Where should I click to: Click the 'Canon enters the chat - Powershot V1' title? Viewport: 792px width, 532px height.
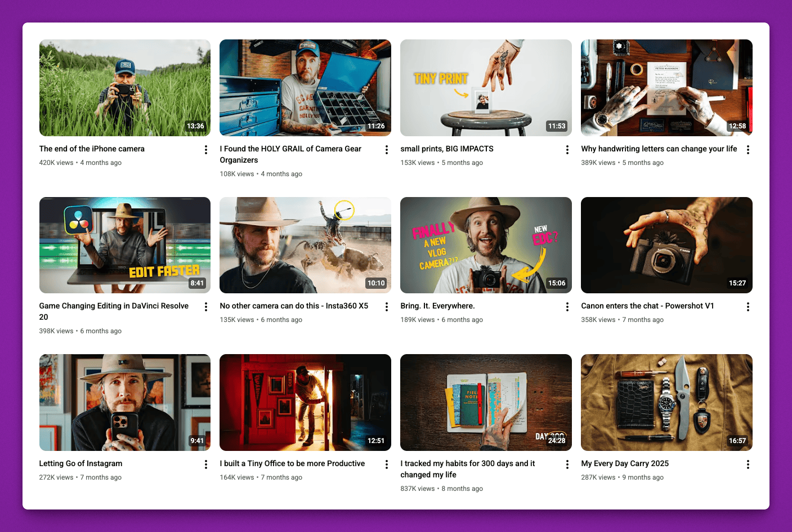coord(647,306)
